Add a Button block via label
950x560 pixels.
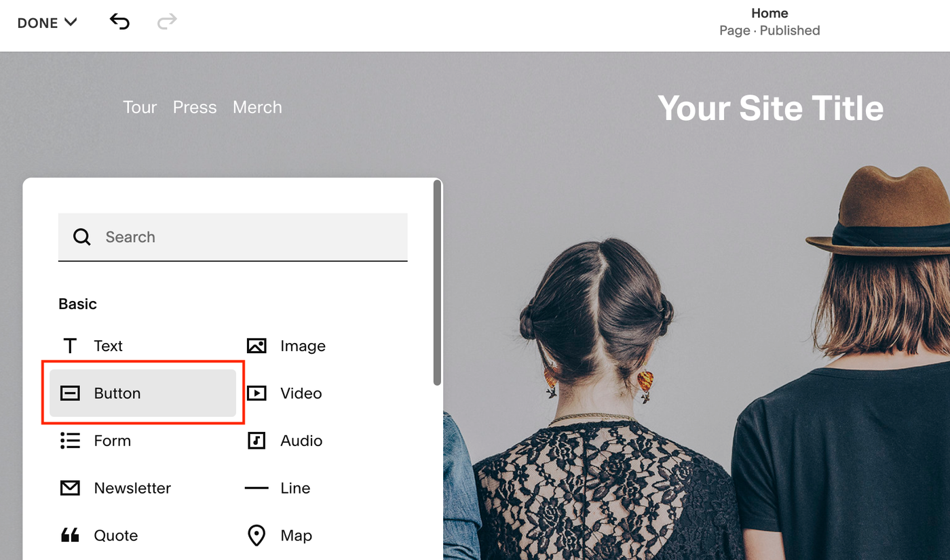coord(117,393)
